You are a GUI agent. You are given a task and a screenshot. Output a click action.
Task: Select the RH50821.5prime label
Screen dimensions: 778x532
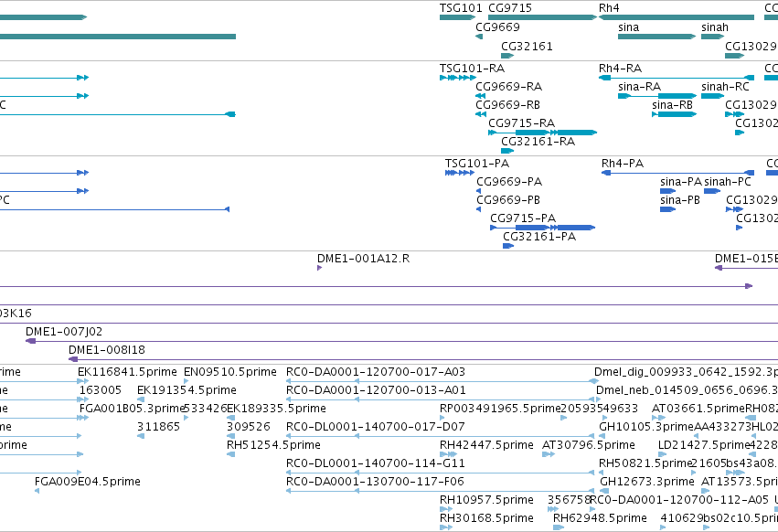point(645,463)
